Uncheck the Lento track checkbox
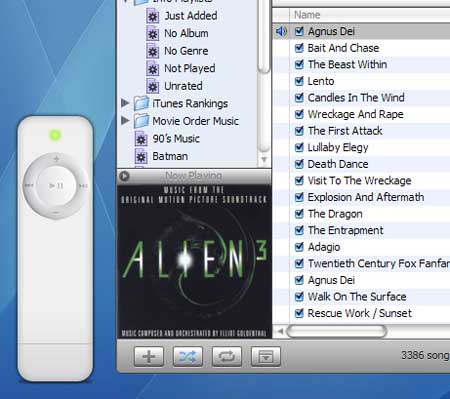The width and height of the screenshot is (450, 399). pyautogui.click(x=299, y=81)
